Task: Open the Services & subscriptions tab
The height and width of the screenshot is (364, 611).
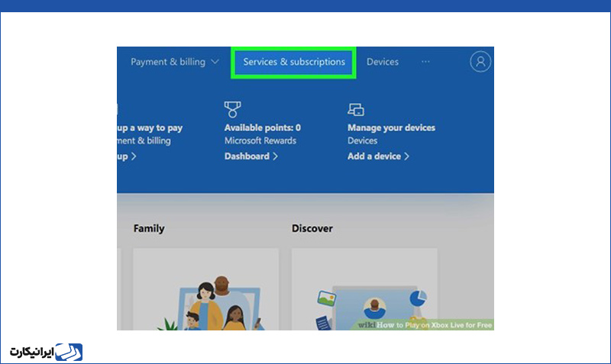Action: click(x=294, y=62)
